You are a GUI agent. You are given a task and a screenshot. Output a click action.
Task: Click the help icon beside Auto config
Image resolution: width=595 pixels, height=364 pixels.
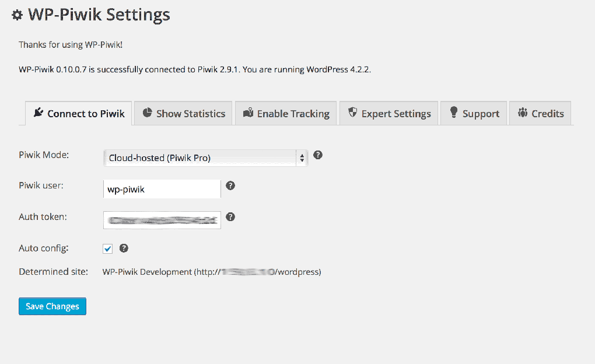124,248
